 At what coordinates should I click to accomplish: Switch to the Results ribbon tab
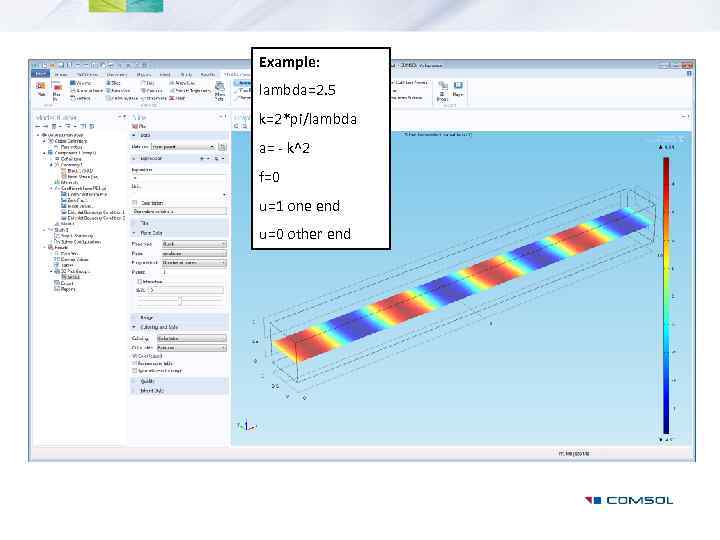tap(208, 74)
